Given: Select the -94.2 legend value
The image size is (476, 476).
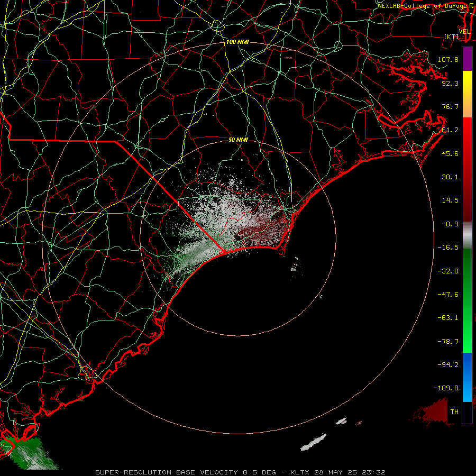Looking at the screenshot, I should (448, 365).
